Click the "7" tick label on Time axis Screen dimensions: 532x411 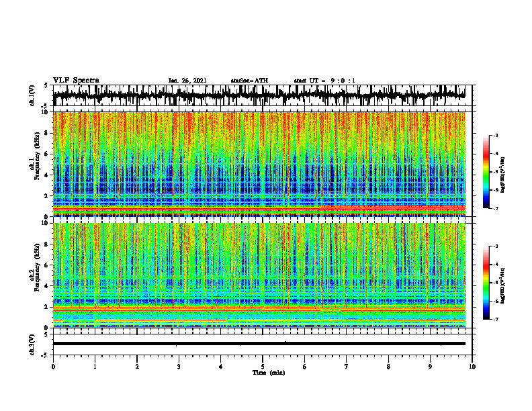point(347,367)
